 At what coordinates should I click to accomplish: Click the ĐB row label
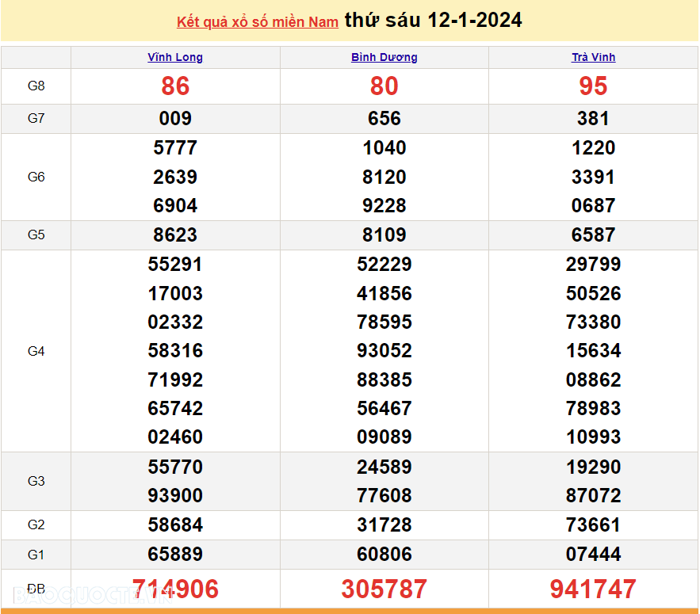click(x=36, y=589)
